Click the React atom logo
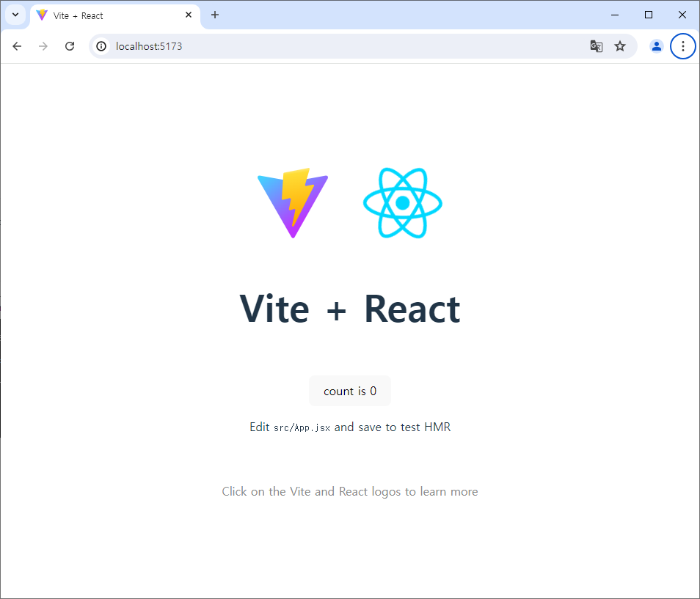Screen dimensions: 700x599 (403, 203)
